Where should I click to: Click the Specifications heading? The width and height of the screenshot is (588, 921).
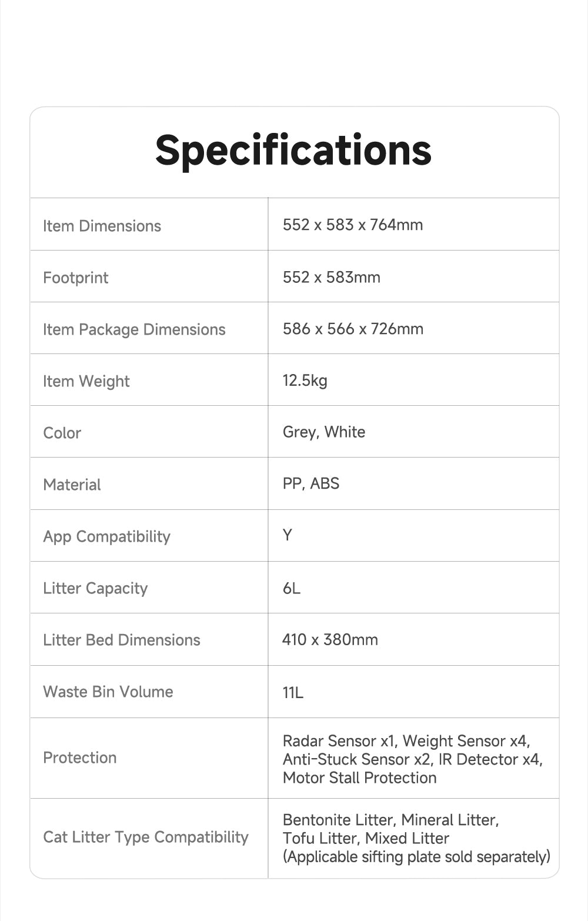pos(293,151)
